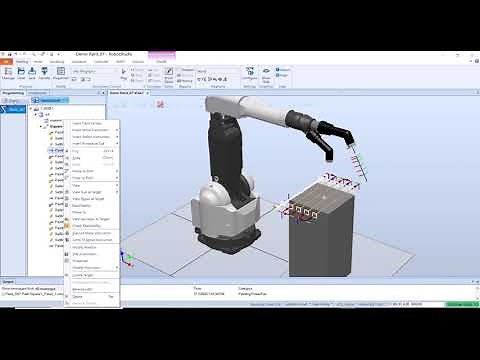The image size is (480, 360).
Task: Choose Jump To Move Instruction
Action: 92,240
